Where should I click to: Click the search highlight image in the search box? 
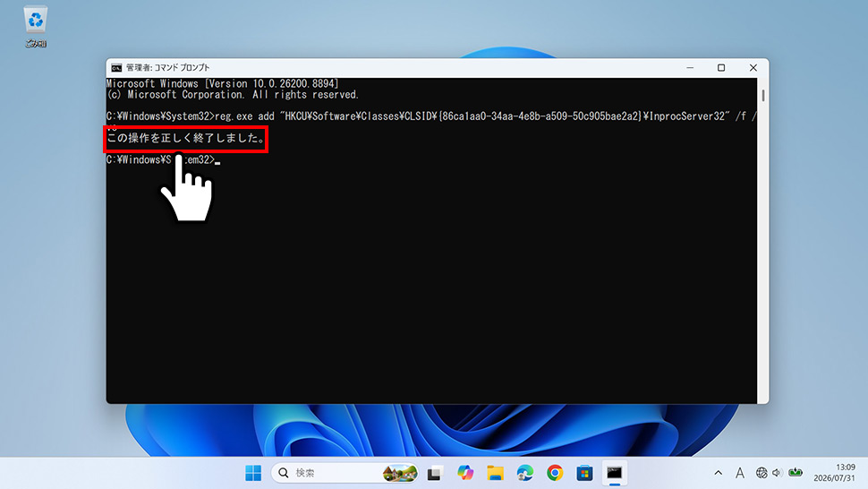tap(400, 473)
